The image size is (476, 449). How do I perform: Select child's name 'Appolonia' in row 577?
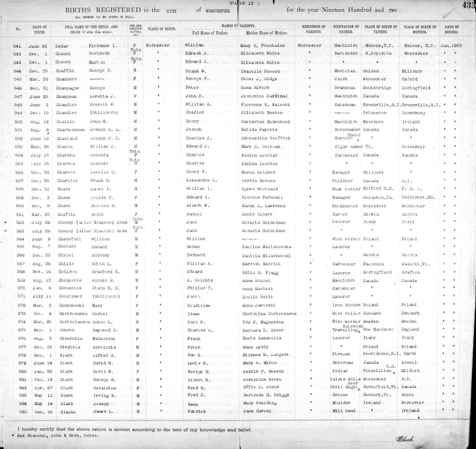(x=104, y=347)
